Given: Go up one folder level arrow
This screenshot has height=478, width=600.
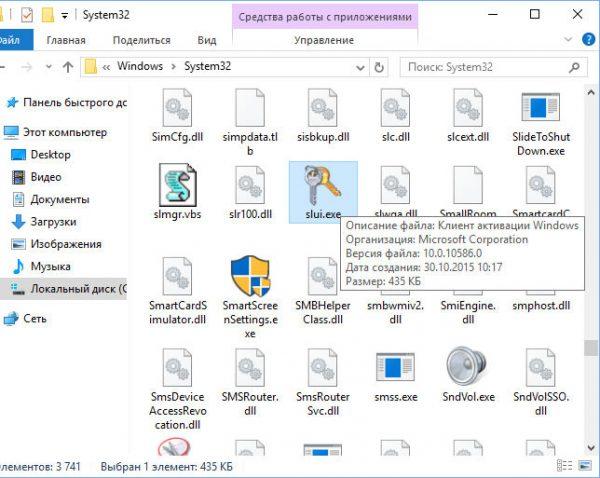Looking at the screenshot, I should 68,67.
